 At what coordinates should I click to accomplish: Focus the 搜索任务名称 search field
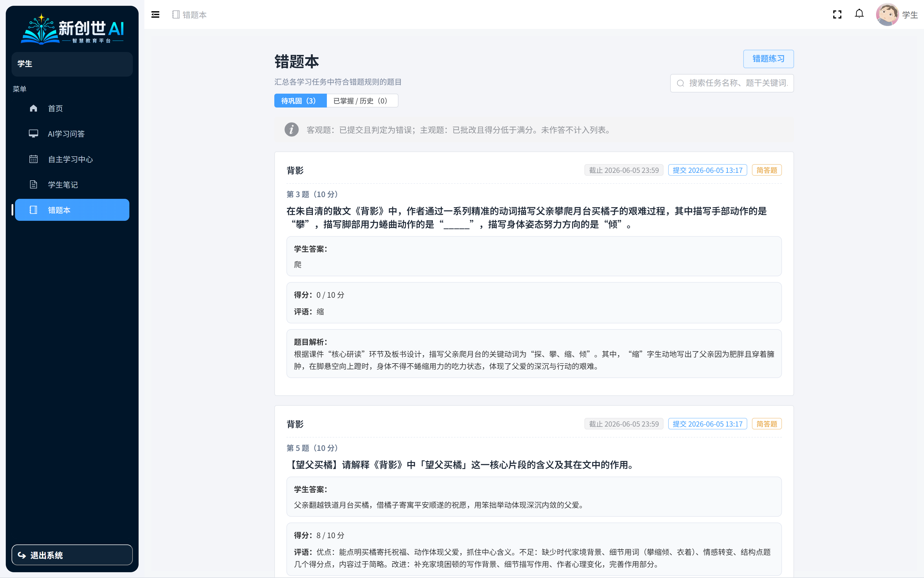732,83
